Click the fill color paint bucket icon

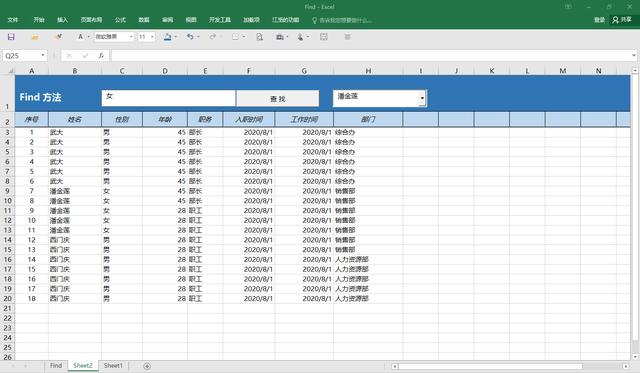(x=167, y=37)
